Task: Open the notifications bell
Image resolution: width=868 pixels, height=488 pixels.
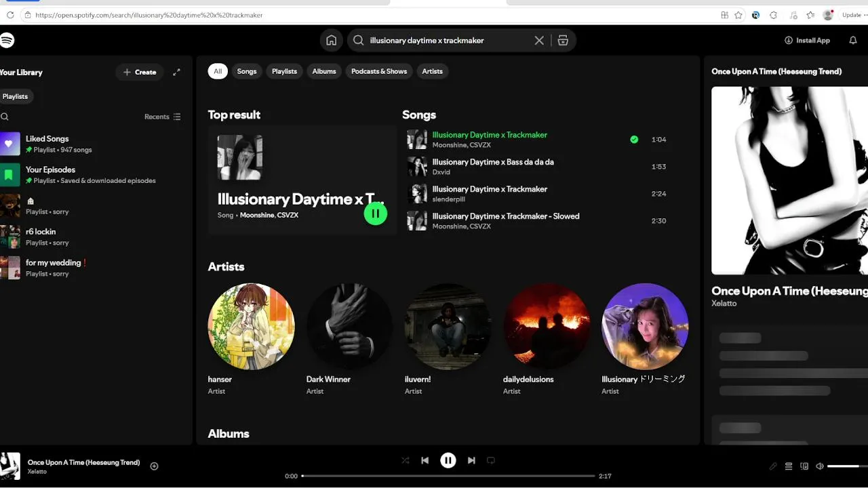Action: pyautogui.click(x=853, y=41)
